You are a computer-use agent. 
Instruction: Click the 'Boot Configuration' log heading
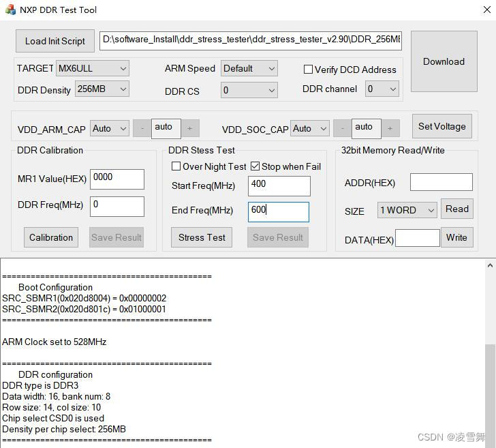click(x=55, y=287)
